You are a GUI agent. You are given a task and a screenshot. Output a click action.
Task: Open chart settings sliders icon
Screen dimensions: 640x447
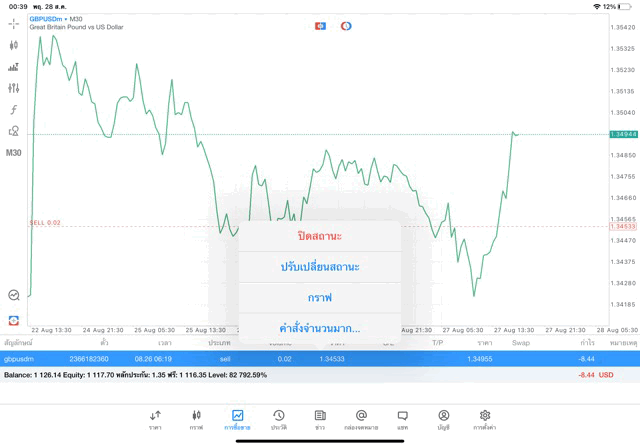click(13, 88)
